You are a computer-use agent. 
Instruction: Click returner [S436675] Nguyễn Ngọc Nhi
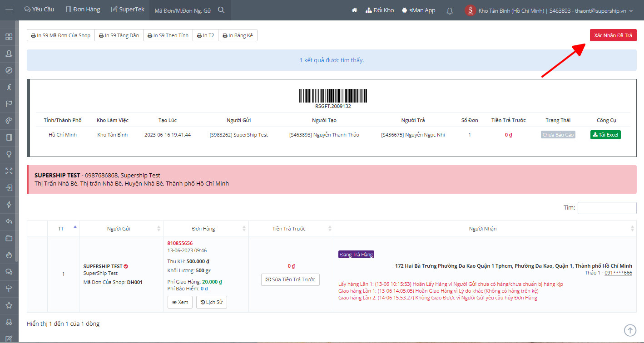(x=413, y=135)
